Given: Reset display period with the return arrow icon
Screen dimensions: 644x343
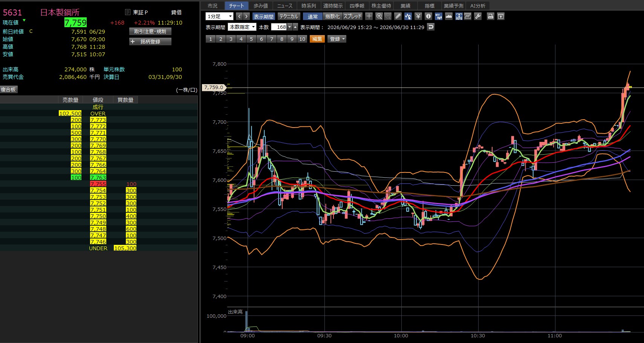Looking at the screenshot, I should (431, 27).
